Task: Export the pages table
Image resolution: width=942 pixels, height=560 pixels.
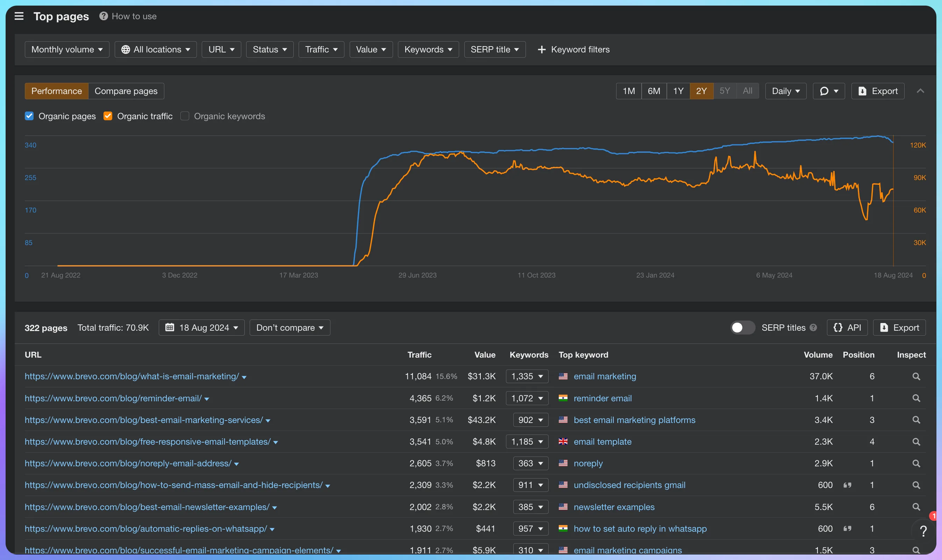Action: (899, 328)
